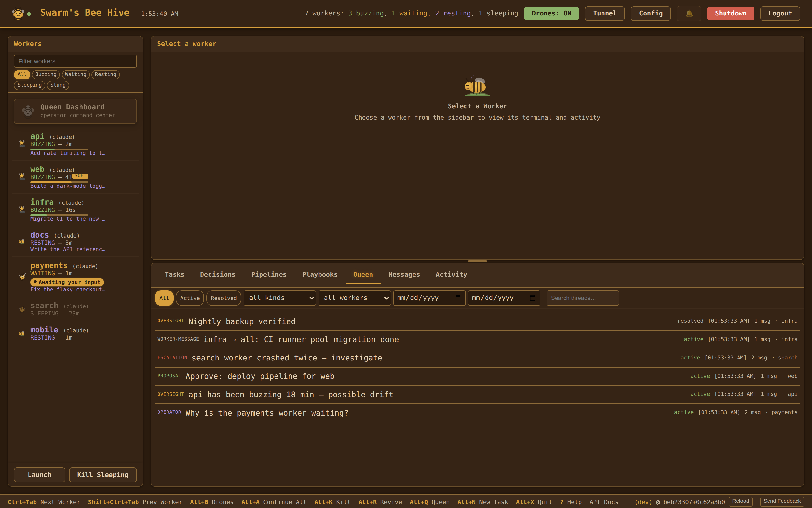Open Queen Dashboard command center

pyautogui.click(x=75, y=111)
